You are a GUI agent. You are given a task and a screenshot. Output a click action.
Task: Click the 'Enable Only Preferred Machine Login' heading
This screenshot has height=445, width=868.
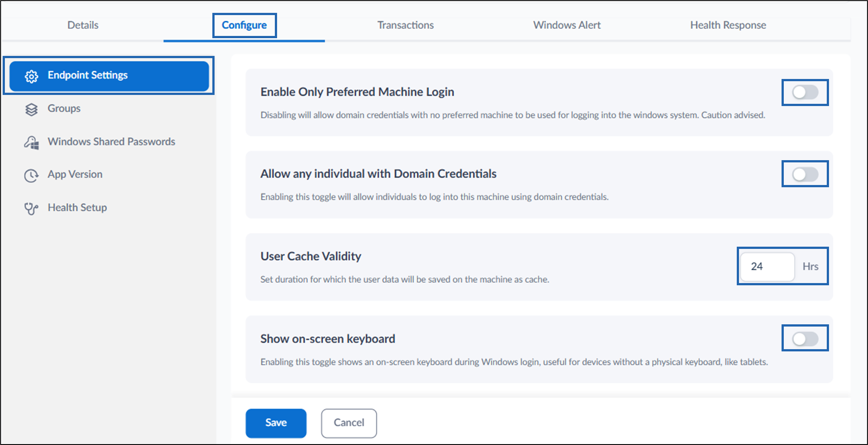click(x=357, y=91)
